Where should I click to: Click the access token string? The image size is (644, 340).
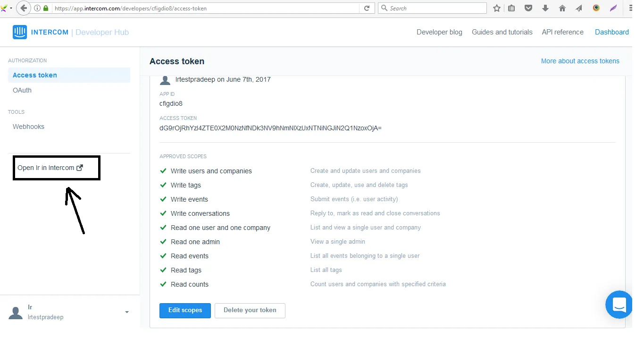(x=270, y=128)
